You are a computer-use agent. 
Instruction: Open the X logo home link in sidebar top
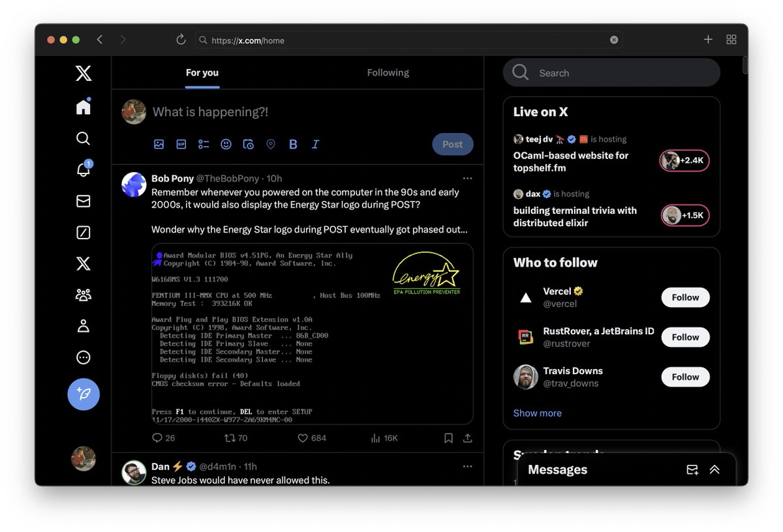(x=84, y=73)
